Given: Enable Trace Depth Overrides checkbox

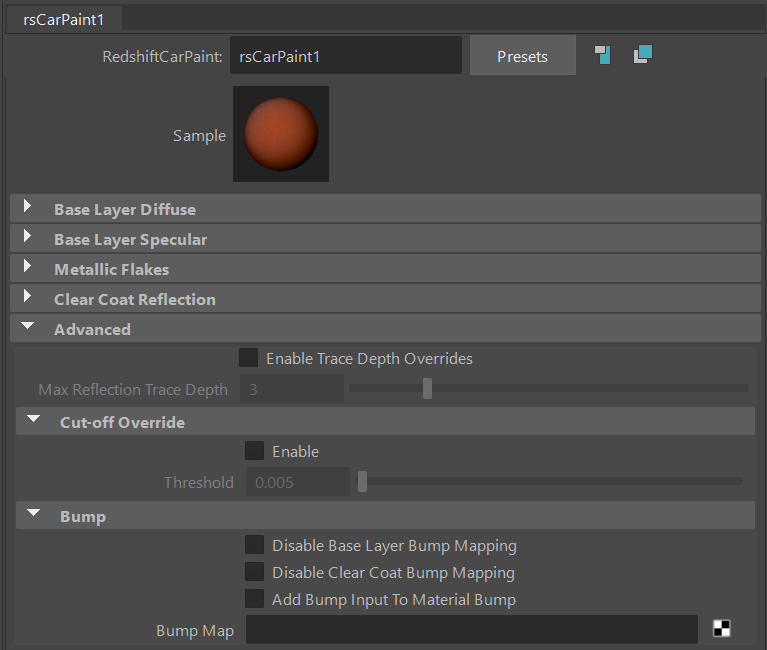Looking at the screenshot, I should (x=248, y=358).
